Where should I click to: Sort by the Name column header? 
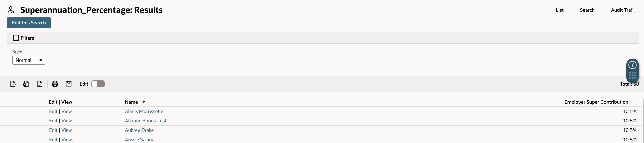point(131,102)
